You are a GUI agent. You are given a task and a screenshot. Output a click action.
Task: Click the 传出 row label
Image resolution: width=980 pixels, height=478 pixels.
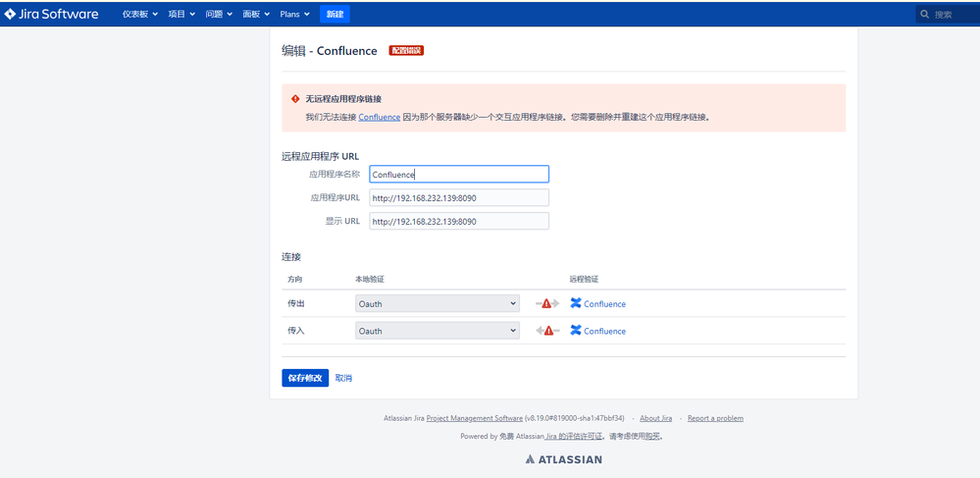click(295, 303)
